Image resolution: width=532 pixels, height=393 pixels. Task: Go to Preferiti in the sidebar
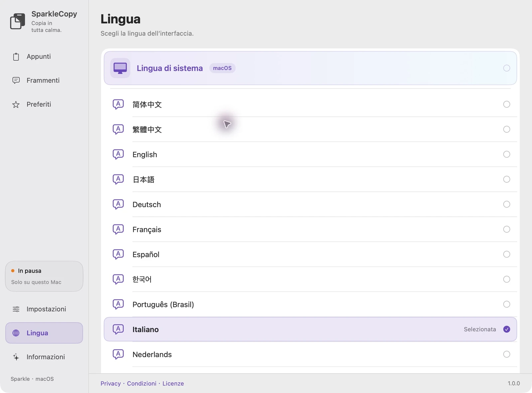[x=44, y=104]
